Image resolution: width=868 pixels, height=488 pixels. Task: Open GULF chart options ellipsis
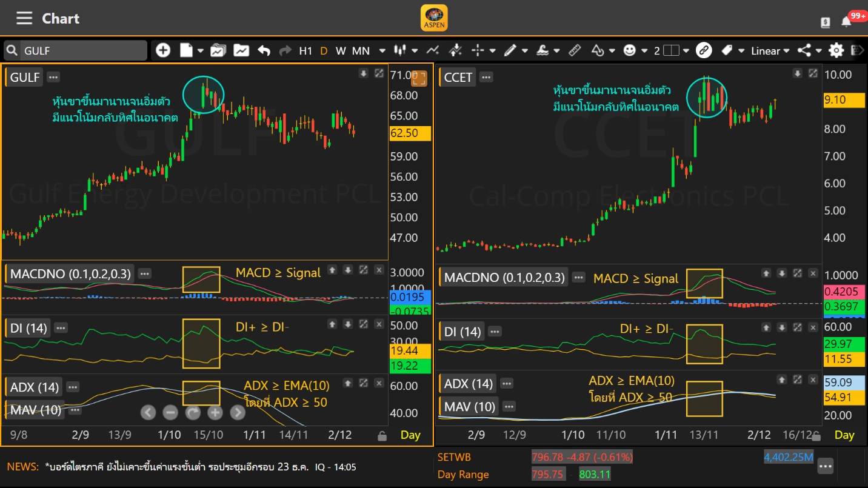point(53,77)
